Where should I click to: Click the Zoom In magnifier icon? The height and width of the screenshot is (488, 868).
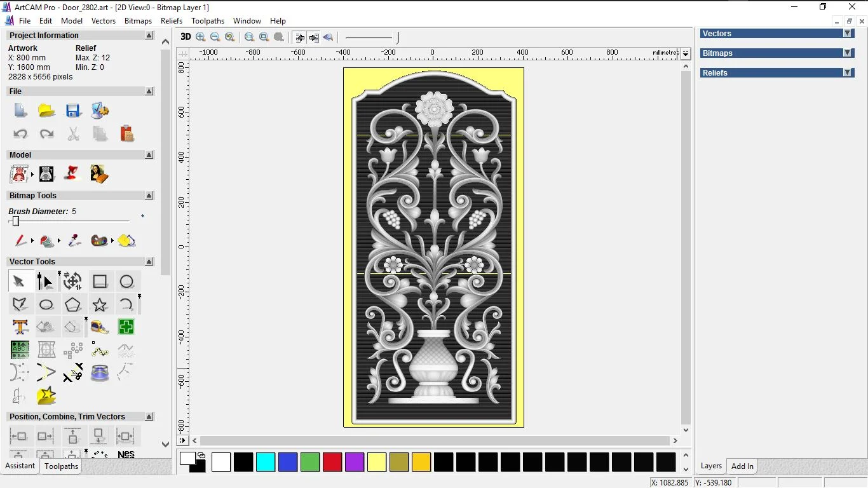[201, 37]
